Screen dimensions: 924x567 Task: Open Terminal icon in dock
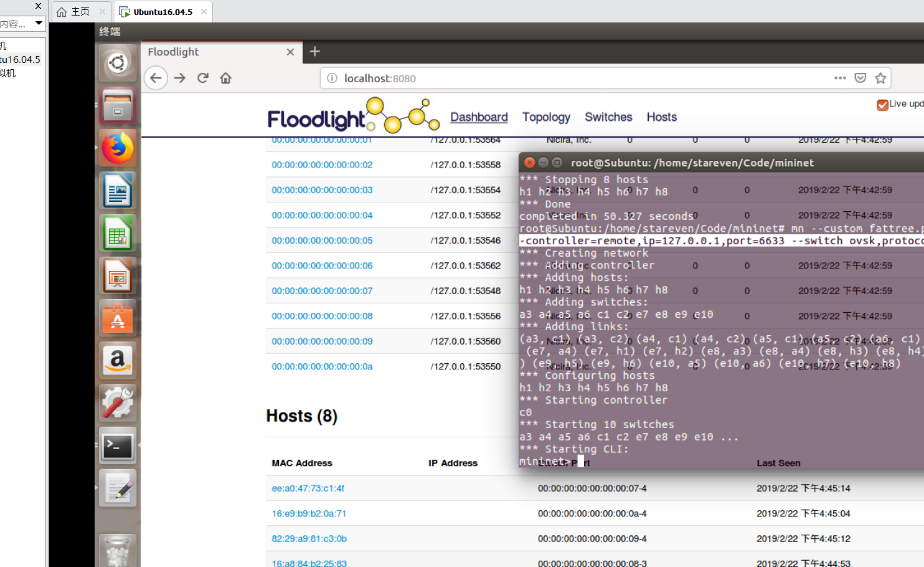(117, 445)
